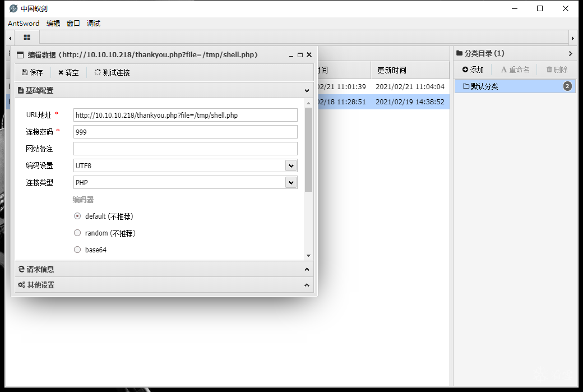Viewport: 583px width, 392px height.
Task: Click the right tab scroll arrow
Action: 572,38
